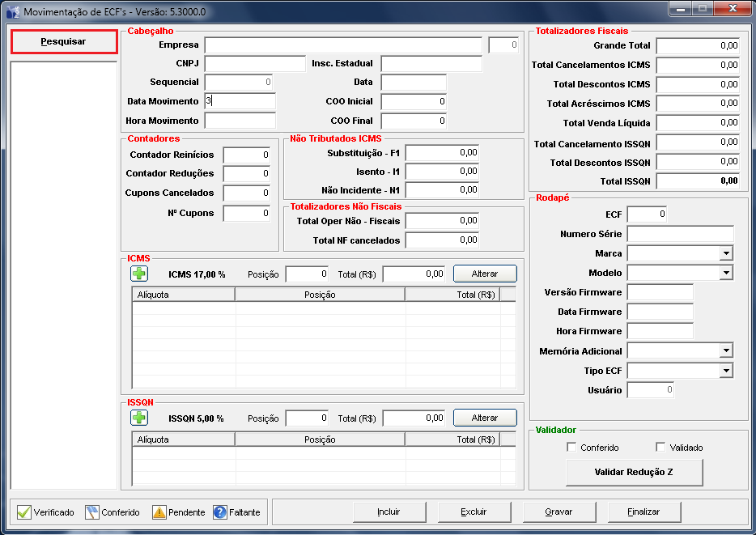Click the green plus icon in ICMS section
This screenshot has width=756, height=535.
click(139, 274)
